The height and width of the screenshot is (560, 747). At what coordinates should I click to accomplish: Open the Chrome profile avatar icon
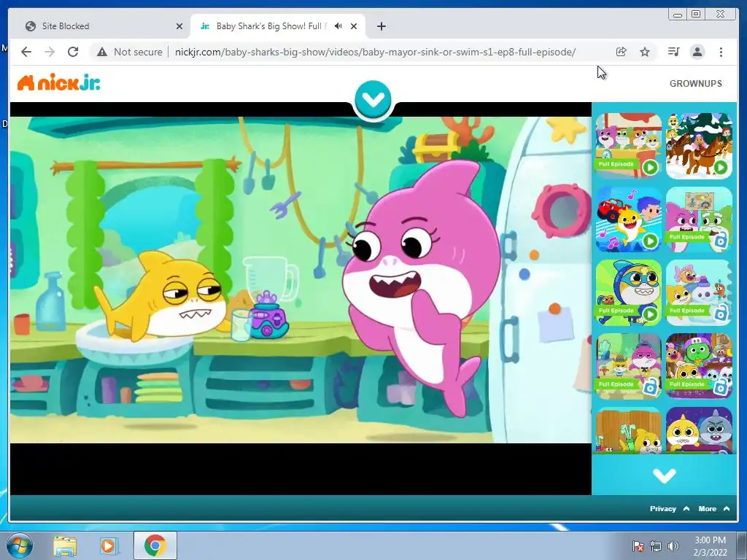697,52
